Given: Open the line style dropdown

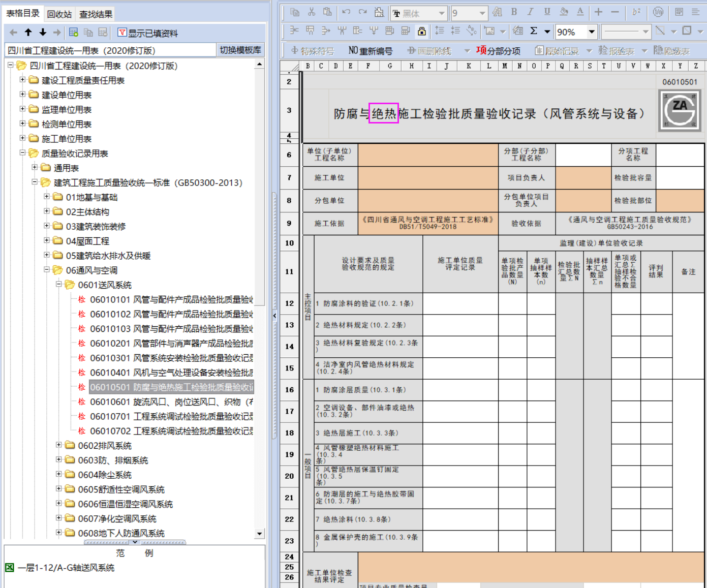Looking at the screenshot, I should tap(645, 32).
